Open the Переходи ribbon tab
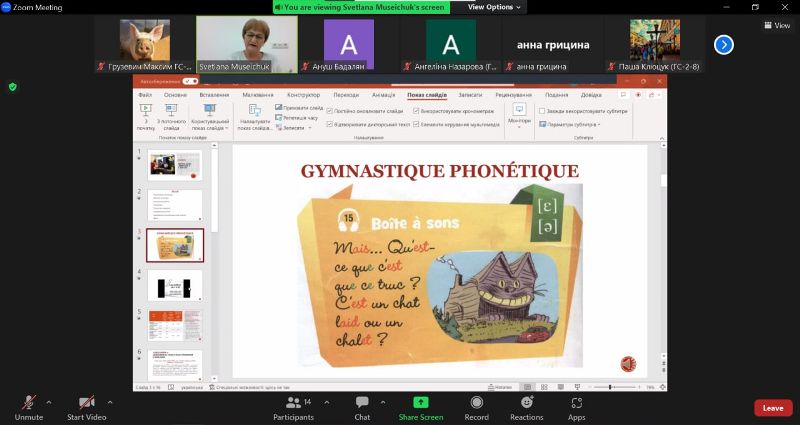 coord(346,95)
